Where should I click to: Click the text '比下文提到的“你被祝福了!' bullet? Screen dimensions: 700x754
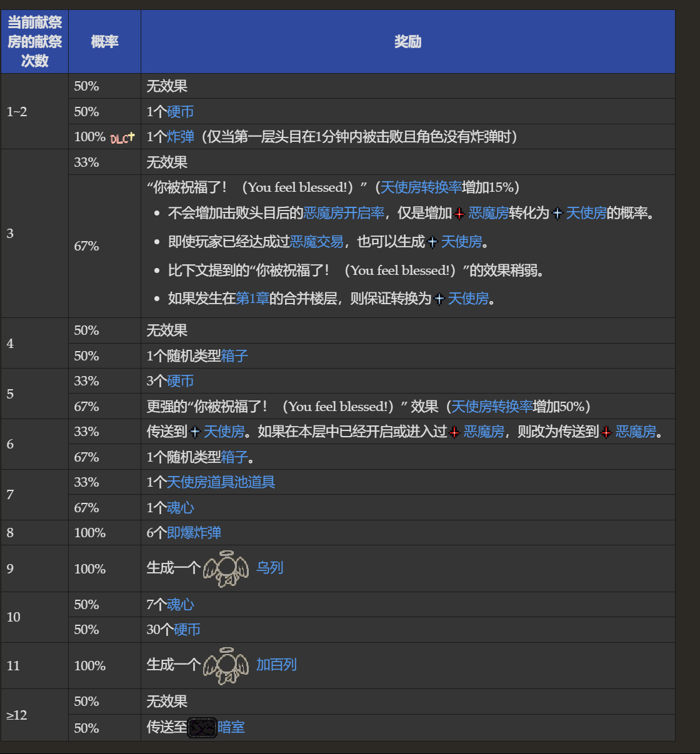(x=356, y=270)
